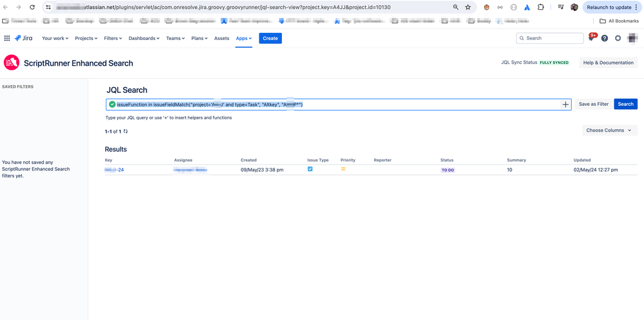Open the Your work dropdown
The image size is (644, 320).
tap(55, 38)
